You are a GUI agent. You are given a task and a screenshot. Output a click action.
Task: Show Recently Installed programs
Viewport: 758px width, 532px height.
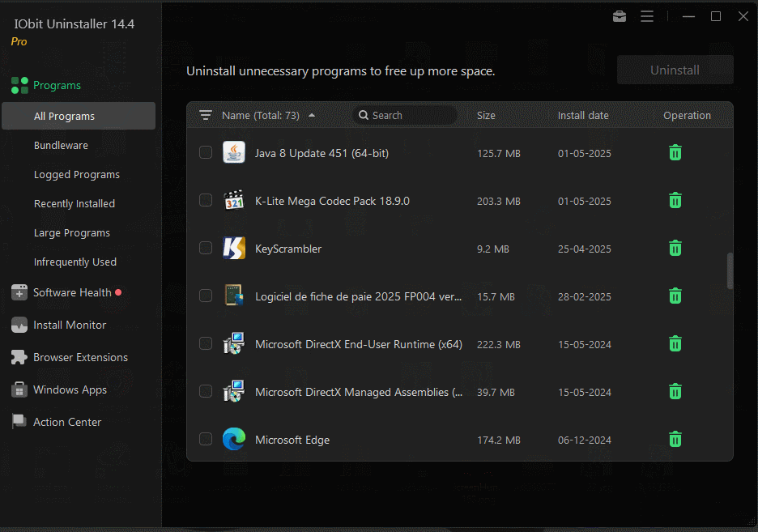pos(75,203)
